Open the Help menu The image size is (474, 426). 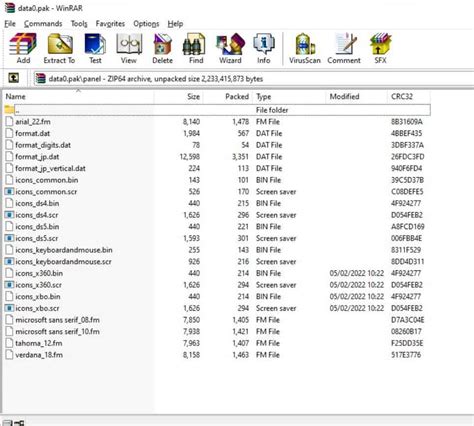click(175, 24)
